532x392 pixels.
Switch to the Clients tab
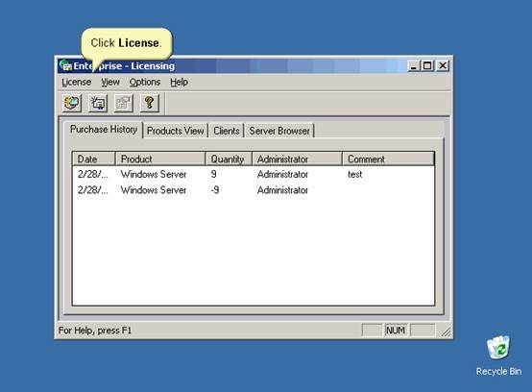(x=227, y=131)
